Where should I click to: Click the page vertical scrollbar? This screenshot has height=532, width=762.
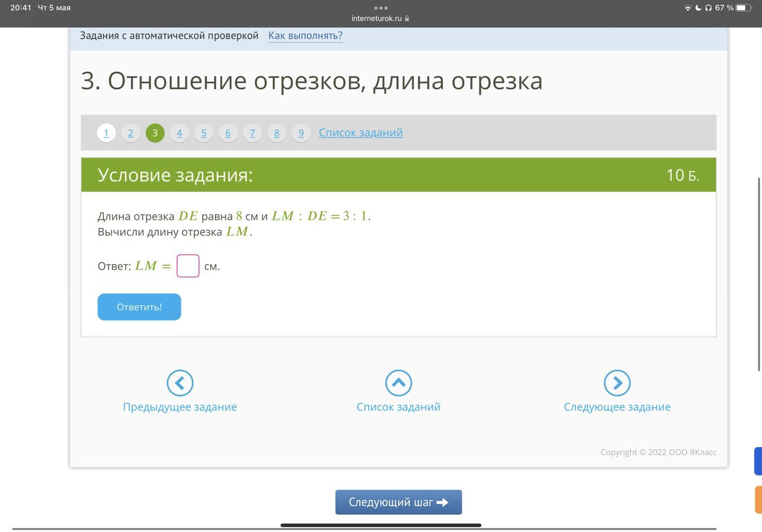(x=759, y=274)
